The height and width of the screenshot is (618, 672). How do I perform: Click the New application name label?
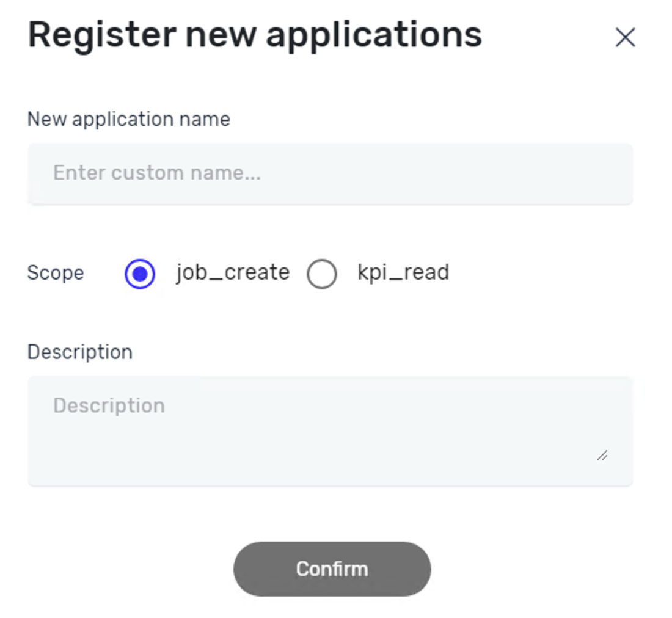pos(128,119)
